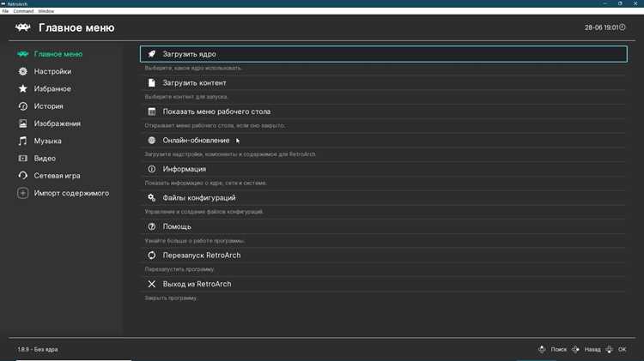The image size is (644, 361).
Task: Select Главное меню in the sidebar
Action: tap(58, 54)
